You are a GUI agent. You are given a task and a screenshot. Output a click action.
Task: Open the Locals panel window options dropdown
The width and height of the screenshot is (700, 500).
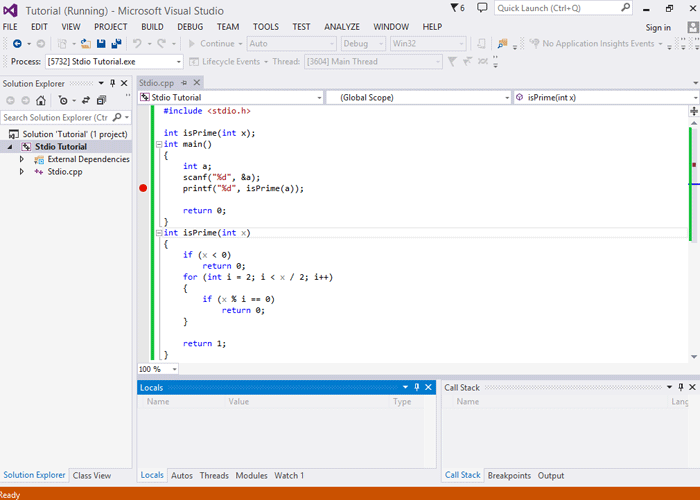point(405,387)
